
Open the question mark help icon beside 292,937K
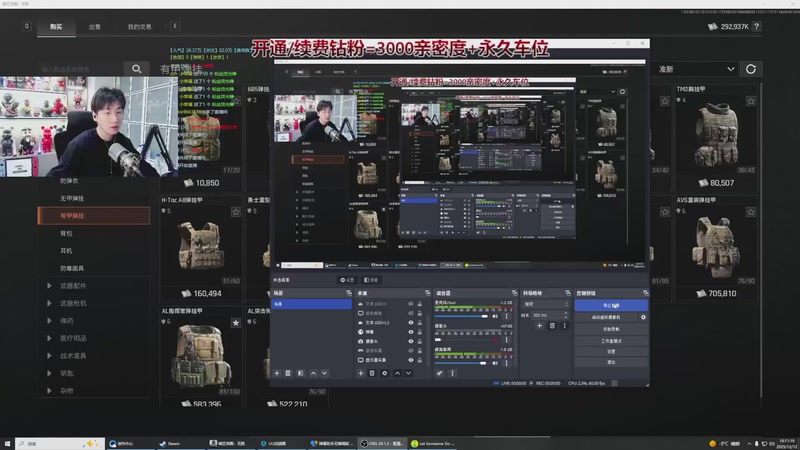coord(756,27)
